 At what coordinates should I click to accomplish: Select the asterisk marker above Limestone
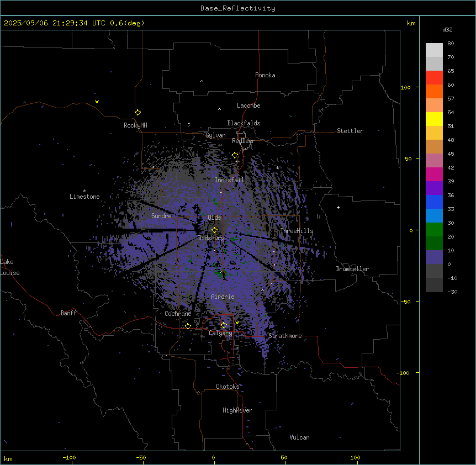[84, 191]
